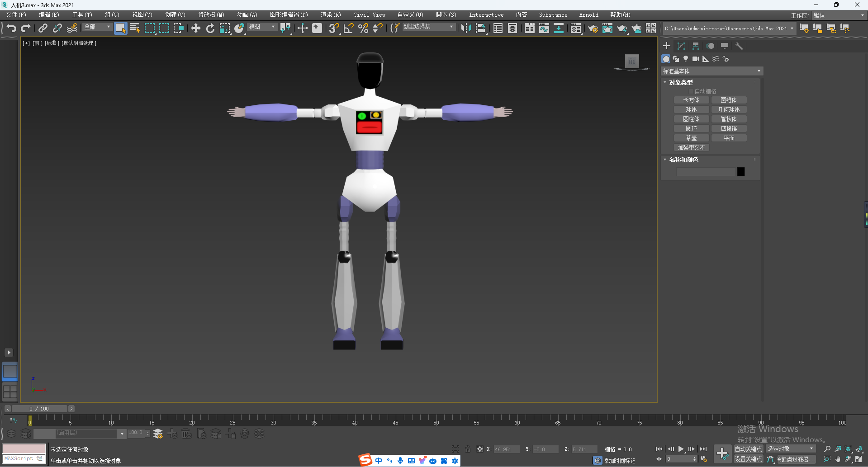The image size is (868, 467).
Task: Open the Arnold menu
Action: [588, 15]
